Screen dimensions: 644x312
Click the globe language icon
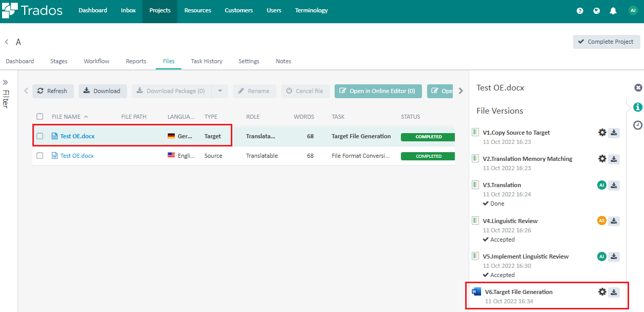tap(596, 11)
